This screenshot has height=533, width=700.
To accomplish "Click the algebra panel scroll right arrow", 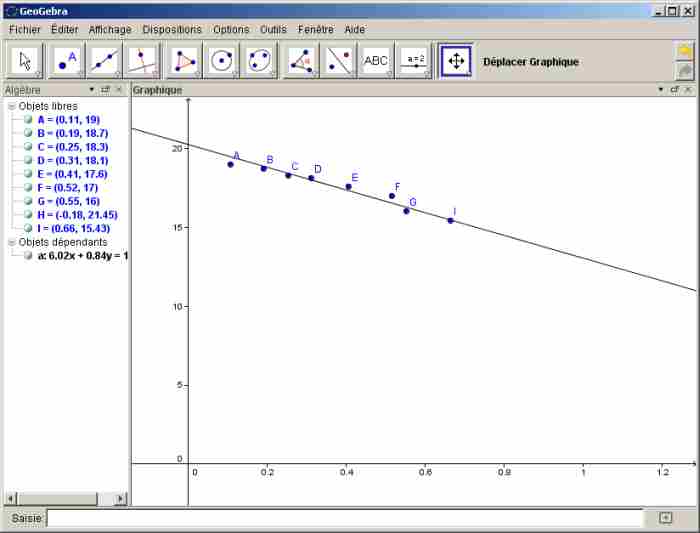I will 120,499.
